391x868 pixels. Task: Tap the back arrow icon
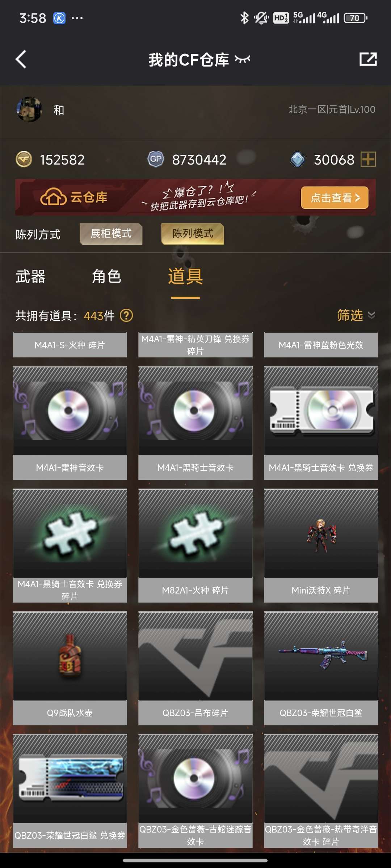[x=21, y=59]
